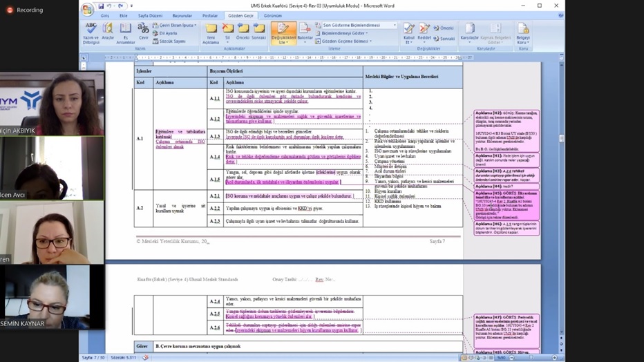This screenshot has width=644, height=362.
Task: Undo the last action in Word
Action: 109,6
